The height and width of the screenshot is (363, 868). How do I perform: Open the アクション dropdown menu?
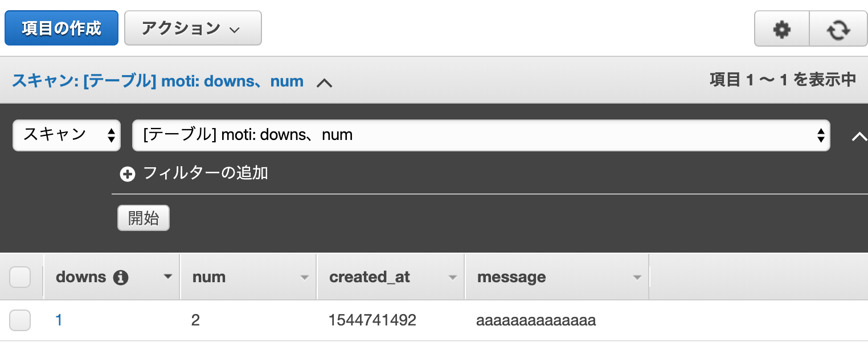193,28
